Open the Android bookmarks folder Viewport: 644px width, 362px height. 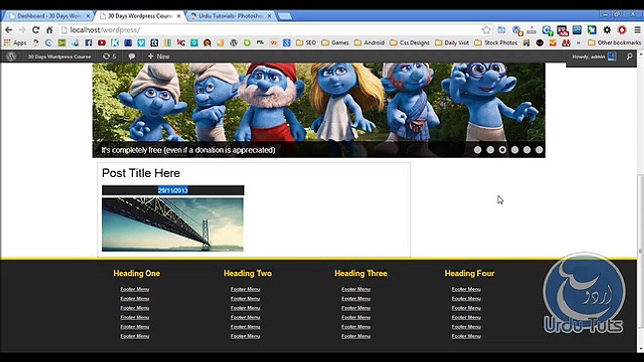(369, 43)
